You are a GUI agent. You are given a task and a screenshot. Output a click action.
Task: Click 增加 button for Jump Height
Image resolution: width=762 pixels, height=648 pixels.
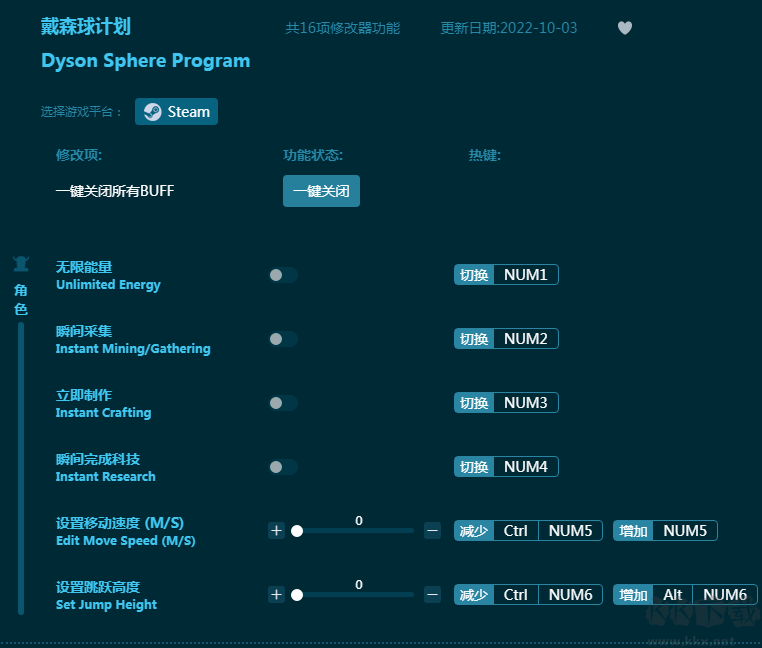click(633, 595)
